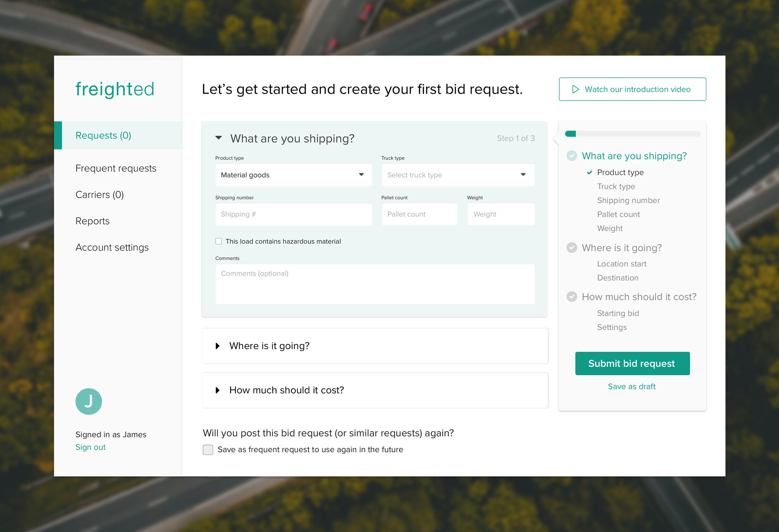The width and height of the screenshot is (779, 532).
Task: Click the Pallet count input field
Action: tap(420, 214)
